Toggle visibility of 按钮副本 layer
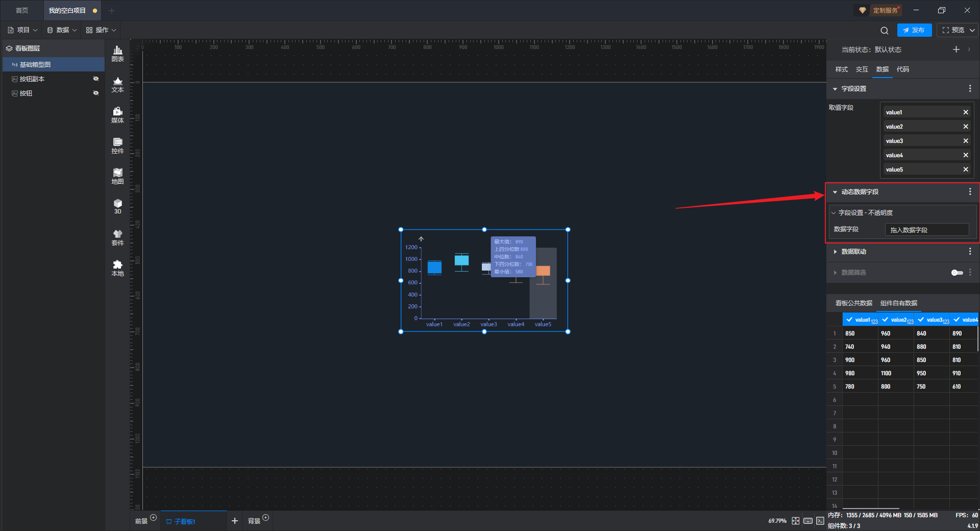 coord(95,79)
